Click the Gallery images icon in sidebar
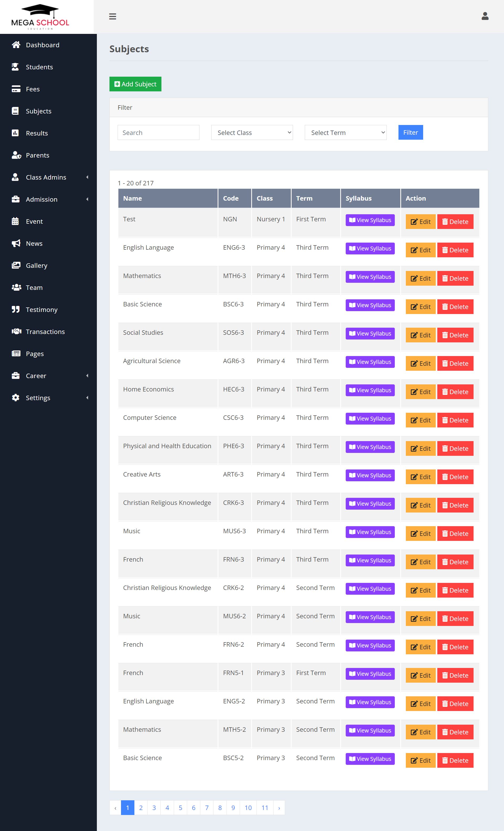 [15, 265]
